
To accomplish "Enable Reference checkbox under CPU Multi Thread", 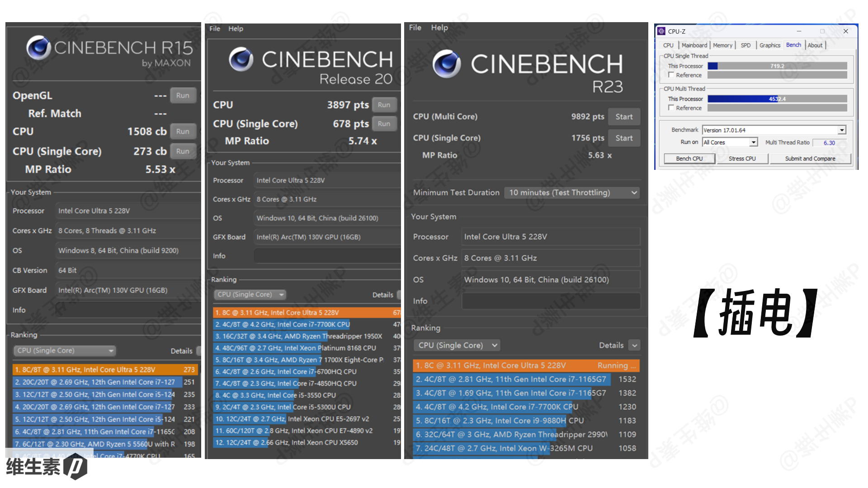I will click(x=671, y=108).
